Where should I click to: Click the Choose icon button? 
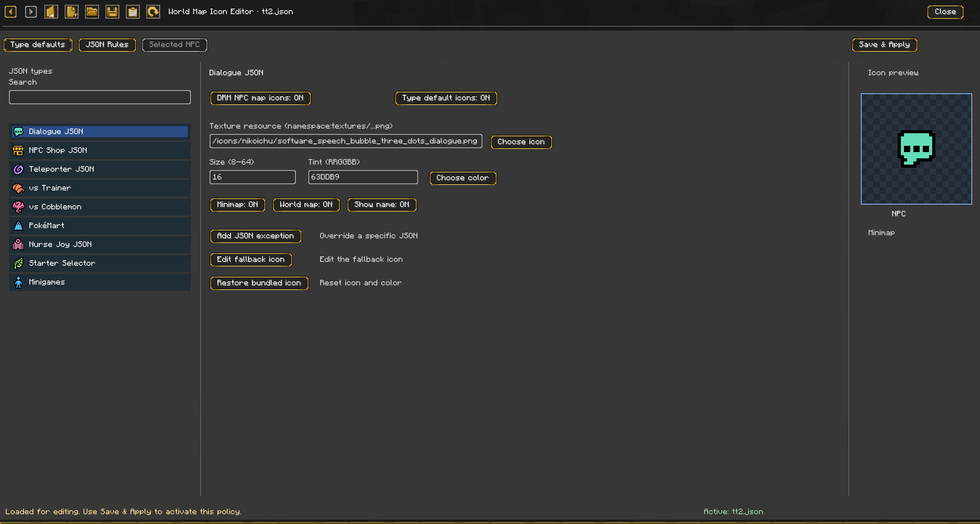pyautogui.click(x=521, y=142)
